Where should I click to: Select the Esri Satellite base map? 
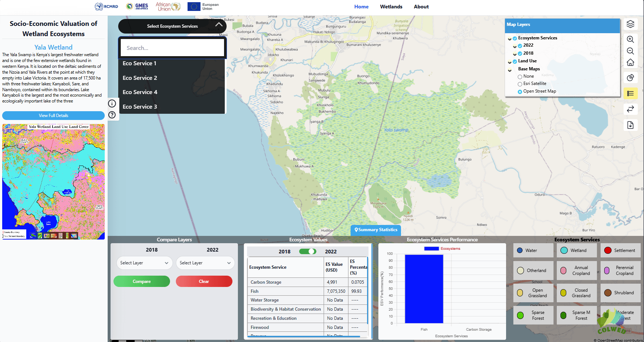[520, 84]
